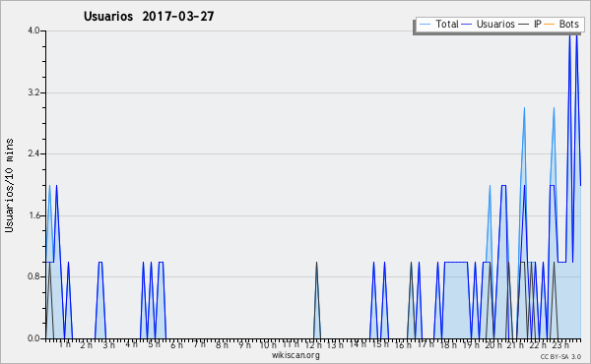Click the 'CC BY-SA 3.0' license text
The height and width of the screenshot is (364, 591).
[x=560, y=356]
